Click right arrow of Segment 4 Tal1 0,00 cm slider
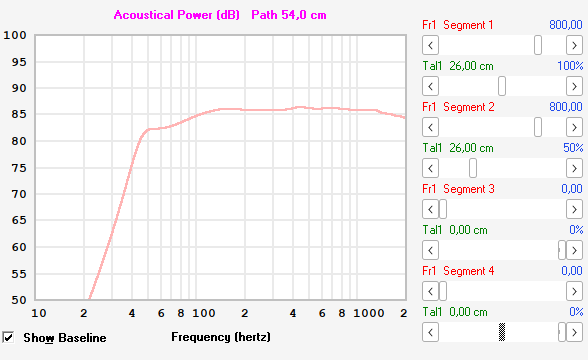The height and width of the screenshot is (360, 588). tap(574, 332)
